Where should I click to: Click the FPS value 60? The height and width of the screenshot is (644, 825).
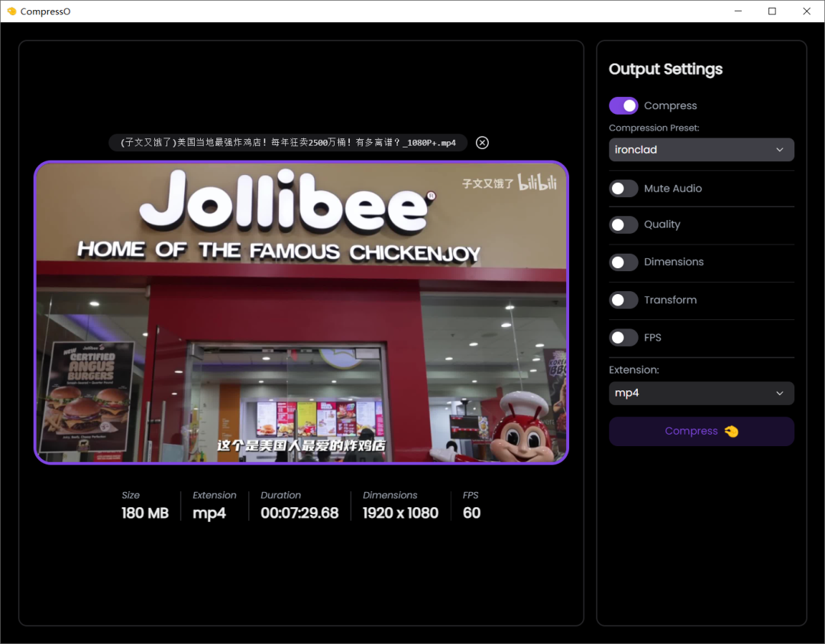(471, 513)
